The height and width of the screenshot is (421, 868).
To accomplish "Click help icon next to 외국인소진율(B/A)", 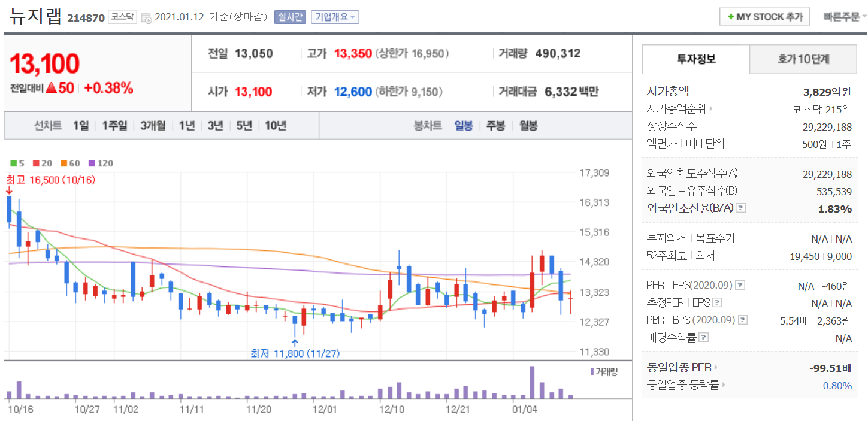I will [x=741, y=208].
